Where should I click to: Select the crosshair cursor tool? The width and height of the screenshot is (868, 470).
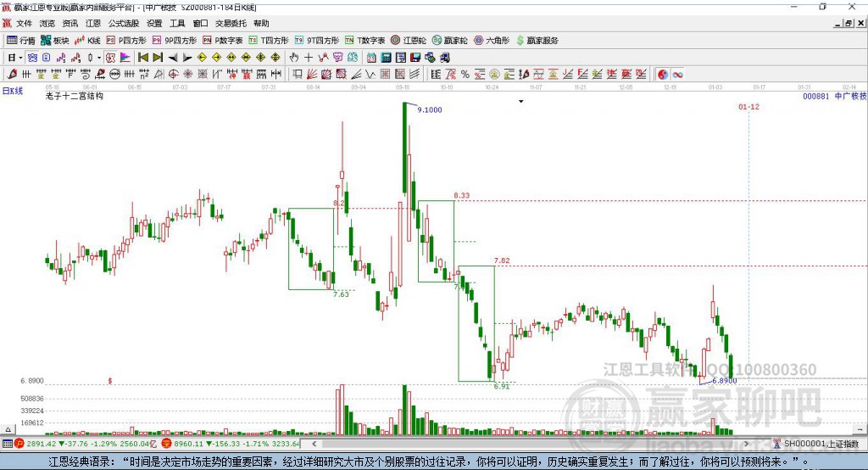click(x=309, y=58)
